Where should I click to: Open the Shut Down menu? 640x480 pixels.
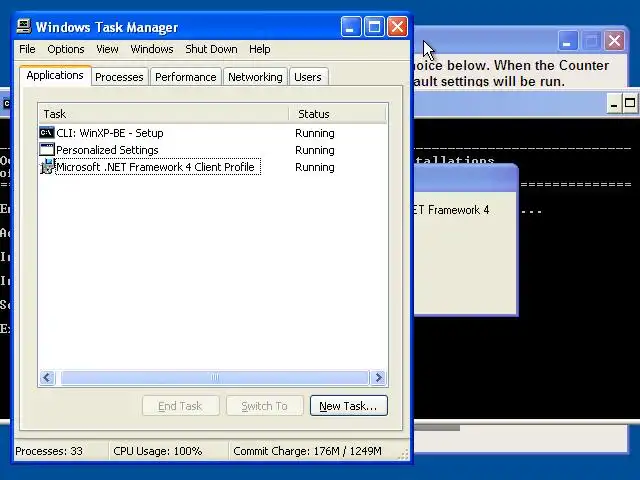pos(211,49)
